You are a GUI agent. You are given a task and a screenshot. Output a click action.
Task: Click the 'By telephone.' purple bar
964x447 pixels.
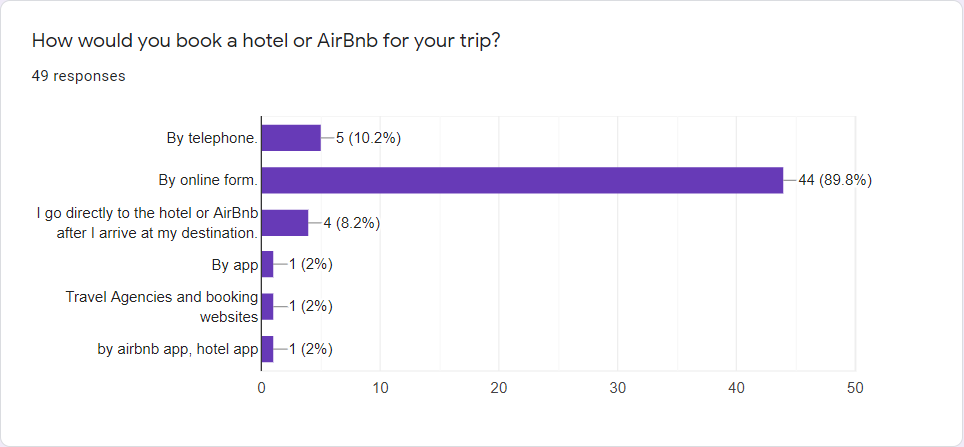[291, 138]
